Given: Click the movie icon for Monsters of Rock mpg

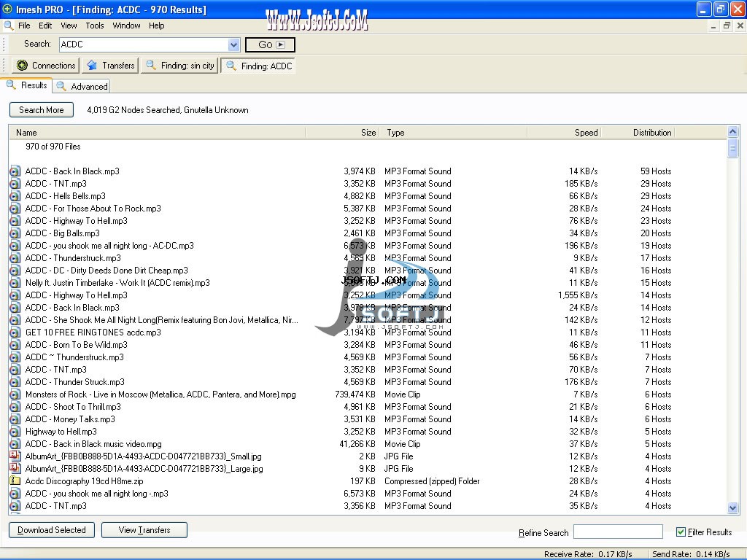Looking at the screenshot, I should (x=15, y=394).
